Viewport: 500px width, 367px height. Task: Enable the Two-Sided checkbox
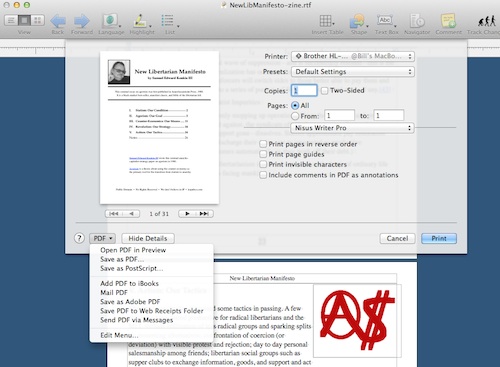(x=324, y=91)
